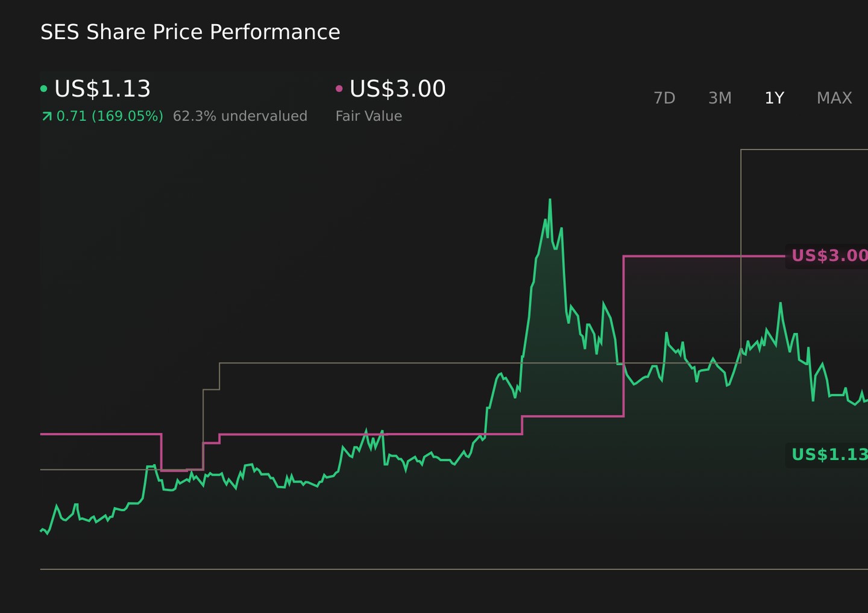The width and height of the screenshot is (868, 613).
Task: Show the MAX time range
Action: pyautogui.click(x=834, y=98)
